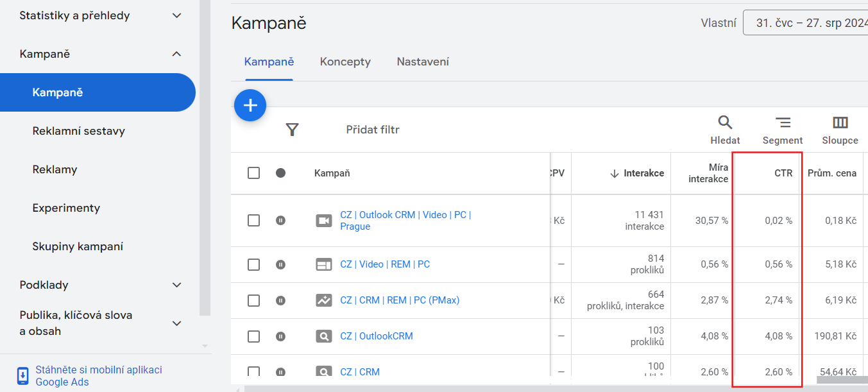This screenshot has height=392, width=868.
Task: Select Kampaně in the sidebar menu
Action: pos(98,92)
